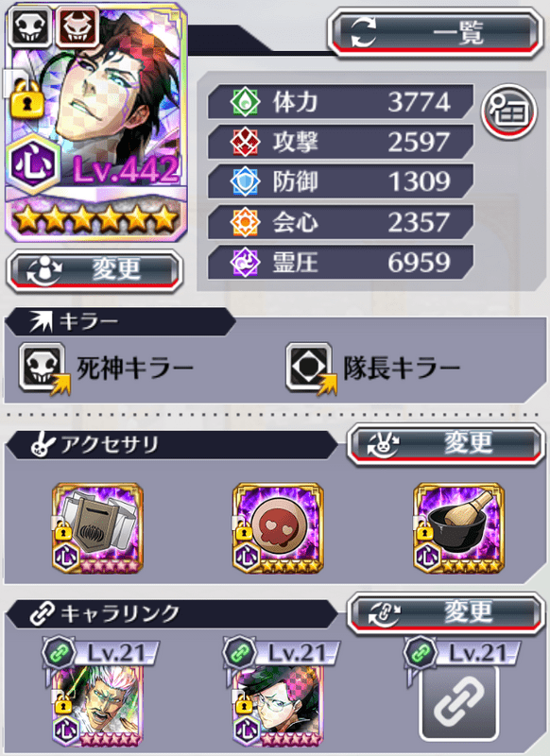Select the 体力 3774 stat row
The image size is (550, 756).
[340, 102]
